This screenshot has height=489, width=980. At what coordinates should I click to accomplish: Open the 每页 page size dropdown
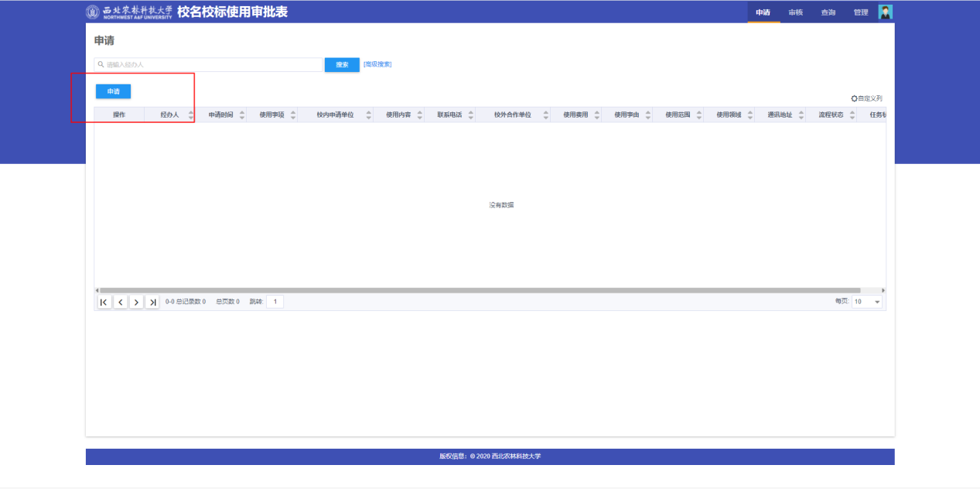867,302
